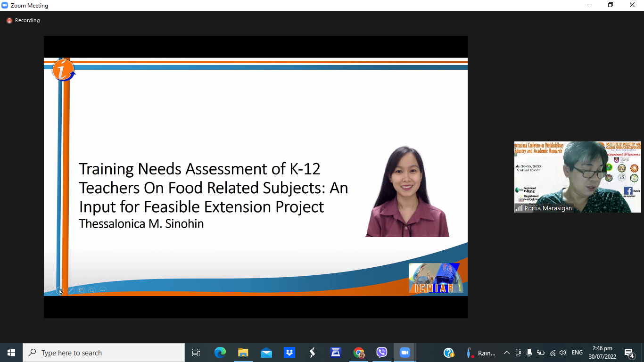The image size is (644, 362).
Task: Open File Explorer from the taskbar
Action: pyautogui.click(x=243, y=353)
